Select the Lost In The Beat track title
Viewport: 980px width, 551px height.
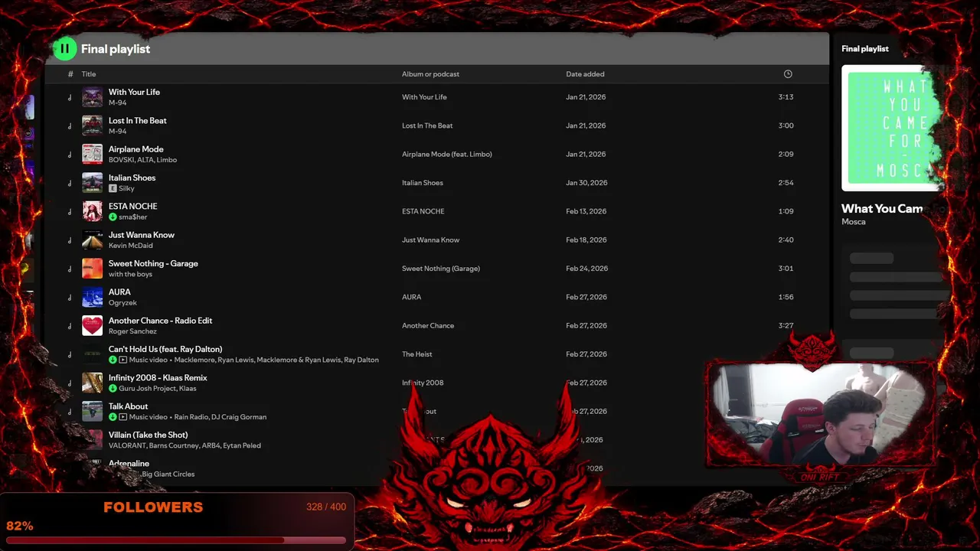pos(137,121)
